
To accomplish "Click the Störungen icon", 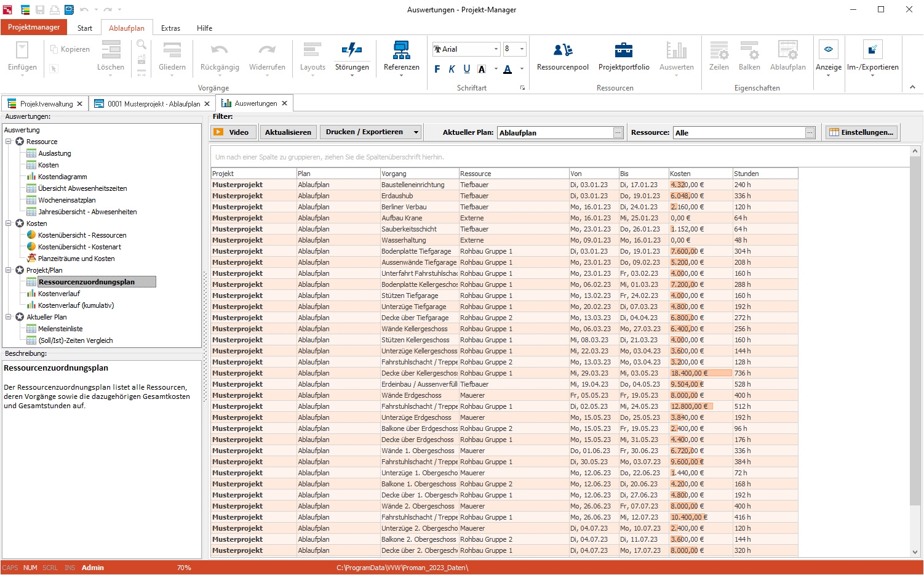I will (352, 50).
